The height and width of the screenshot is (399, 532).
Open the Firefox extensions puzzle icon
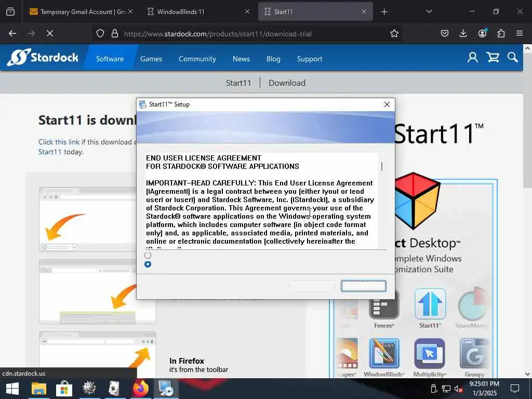pyautogui.click(x=501, y=33)
